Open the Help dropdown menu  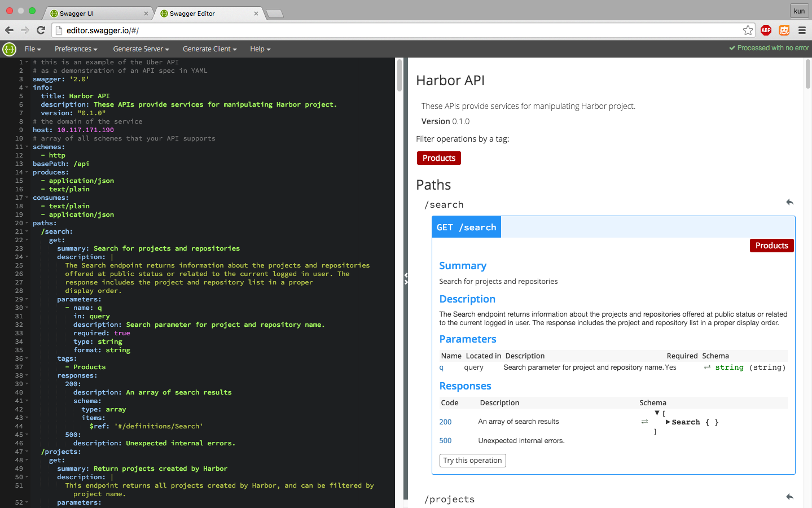pyautogui.click(x=260, y=49)
